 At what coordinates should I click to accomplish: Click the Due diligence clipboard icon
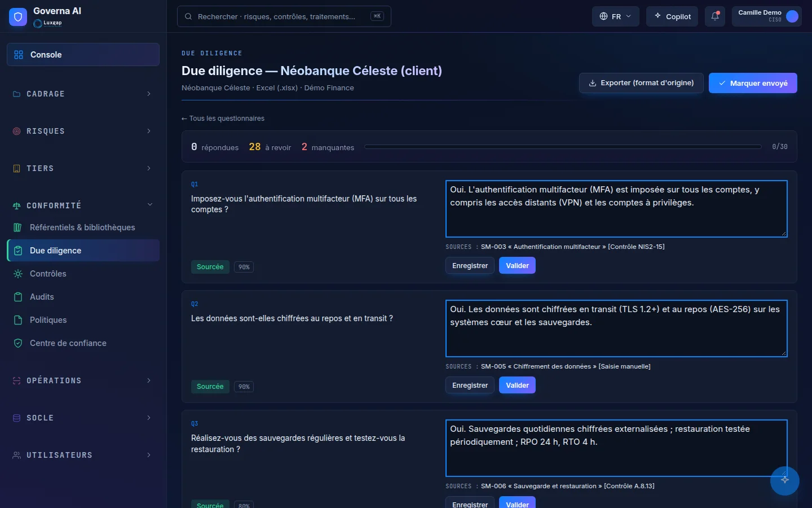(18, 251)
